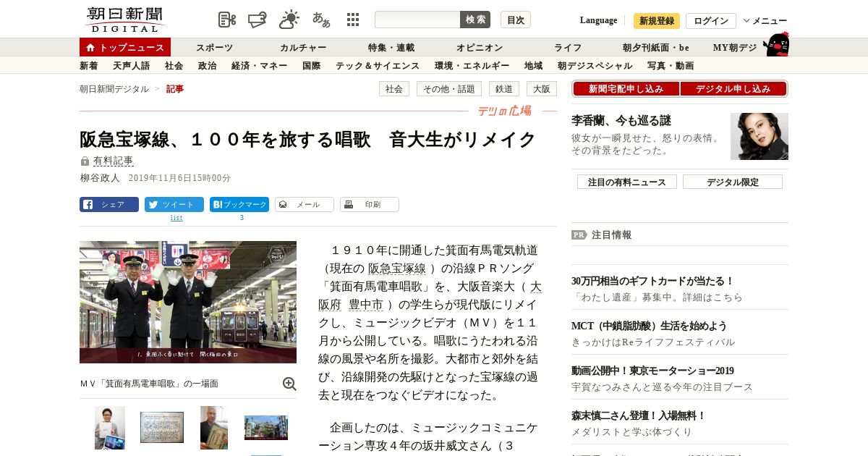Image resolution: width=868 pixels, height=456 pixels.
Task: Open the 李香蘭 portrait thumbnail
Action: 759,136
